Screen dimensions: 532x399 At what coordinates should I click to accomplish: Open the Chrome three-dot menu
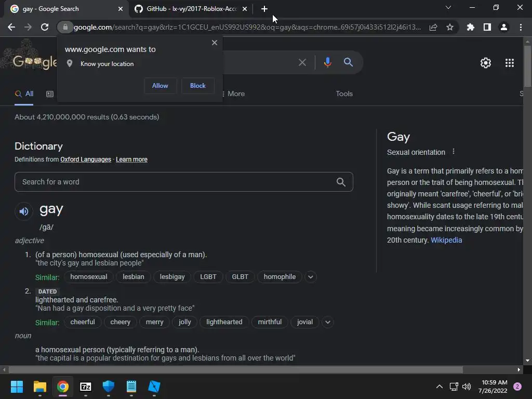pyautogui.click(x=521, y=27)
